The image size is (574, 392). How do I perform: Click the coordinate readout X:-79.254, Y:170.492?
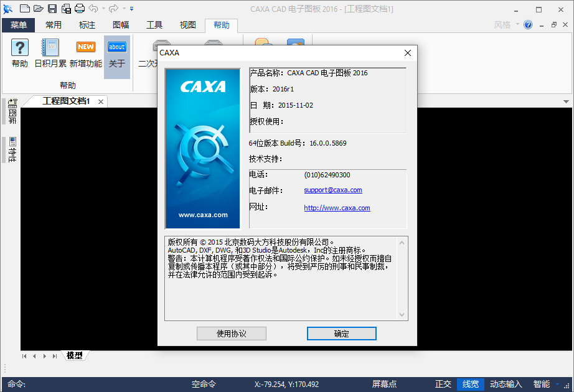pos(286,385)
